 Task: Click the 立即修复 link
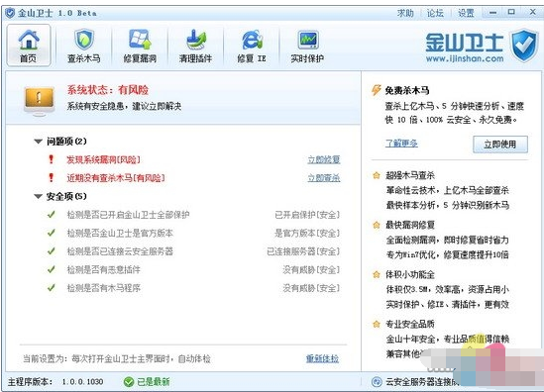point(324,159)
